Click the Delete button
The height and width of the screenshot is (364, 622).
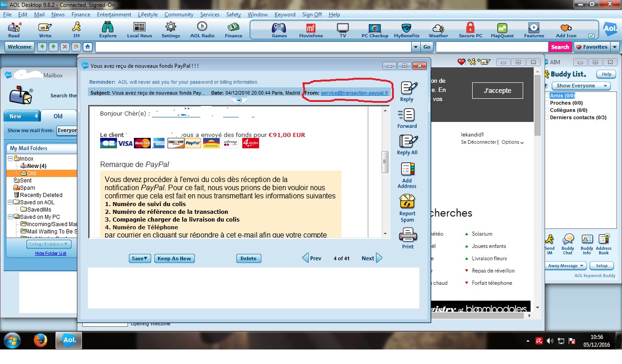(249, 258)
